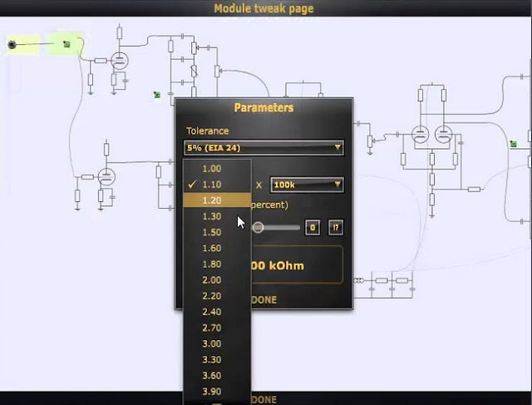Click the Module tweak page title
Image resolution: width=532 pixels, height=405 pixels.
point(264,8)
